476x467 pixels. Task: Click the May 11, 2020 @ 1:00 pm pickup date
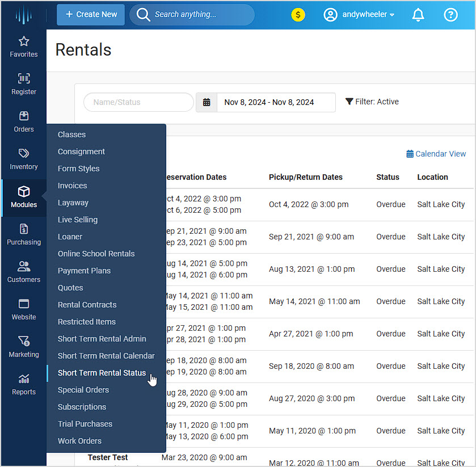point(312,431)
